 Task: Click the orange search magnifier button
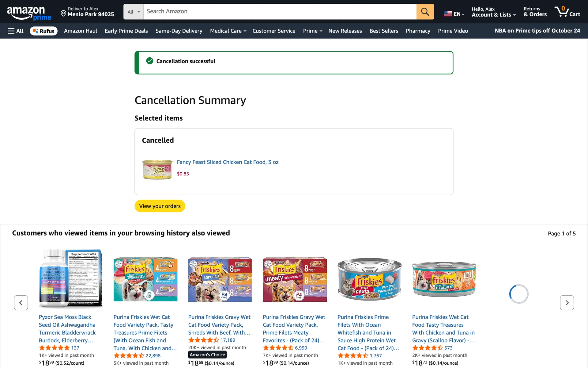click(x=425, y=12)
